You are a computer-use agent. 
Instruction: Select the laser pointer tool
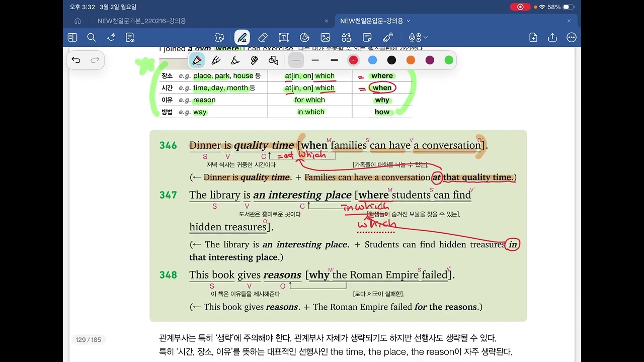(x=388, y=37)
